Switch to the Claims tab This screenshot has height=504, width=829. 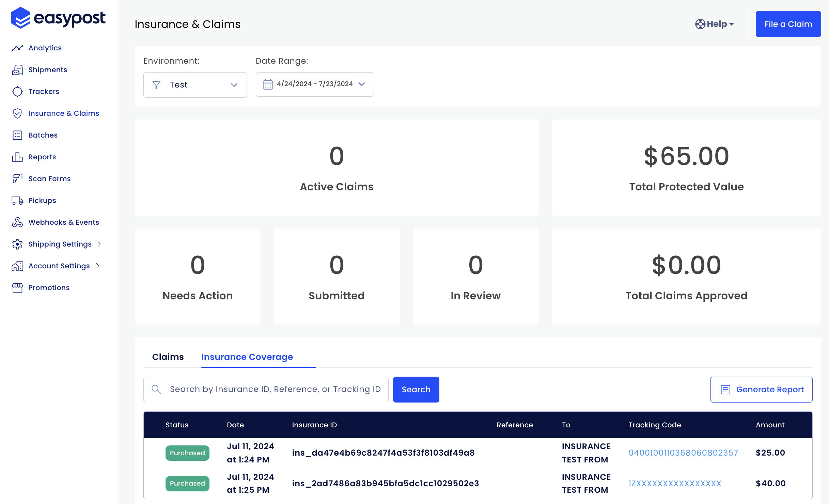click(x=168, y=357)
